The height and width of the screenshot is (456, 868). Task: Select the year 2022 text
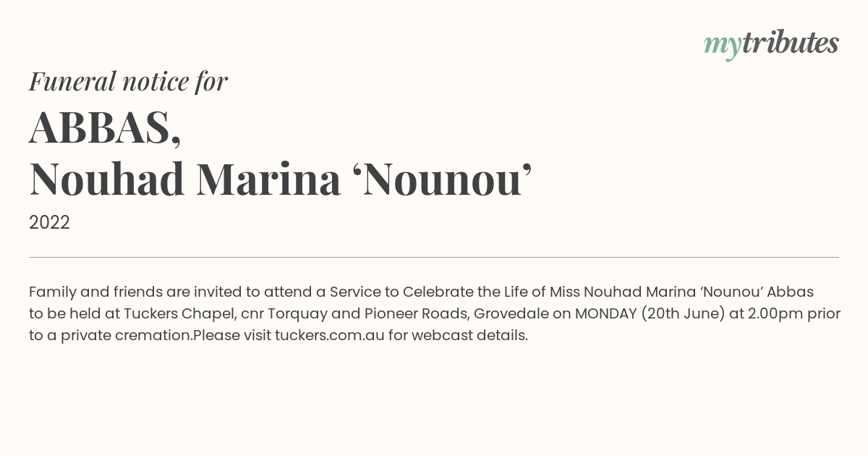tap(49, 223)
